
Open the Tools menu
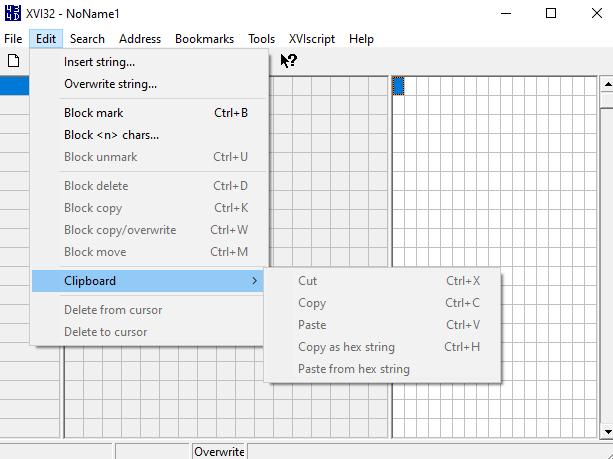click(x=262, y=39)
